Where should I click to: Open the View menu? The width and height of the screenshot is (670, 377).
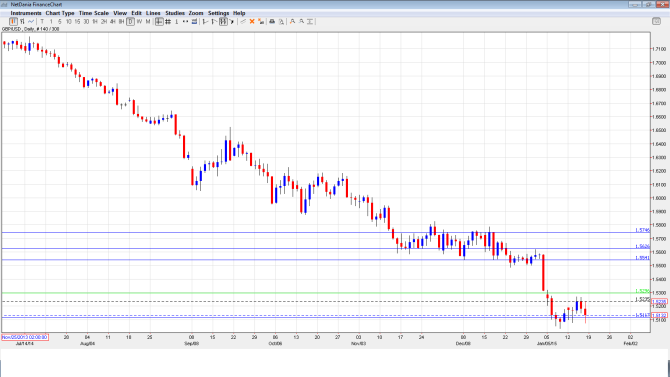tap(120, 13)
